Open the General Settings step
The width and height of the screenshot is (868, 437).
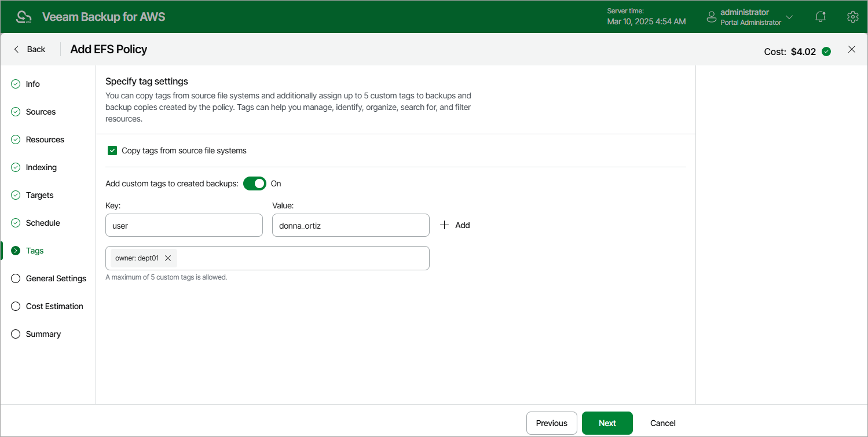click(55, 278)
